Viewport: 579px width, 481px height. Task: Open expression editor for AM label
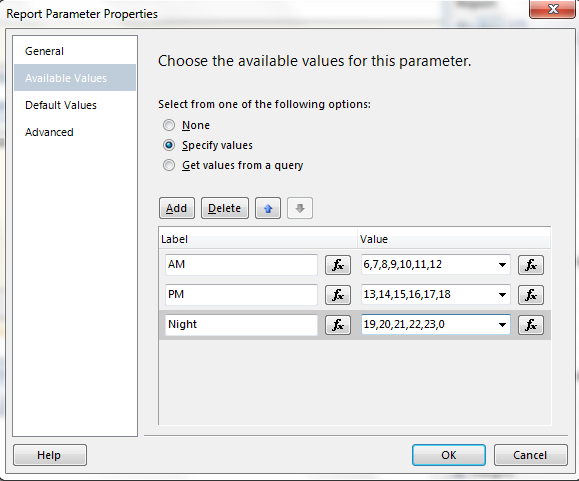pos(338,265)
